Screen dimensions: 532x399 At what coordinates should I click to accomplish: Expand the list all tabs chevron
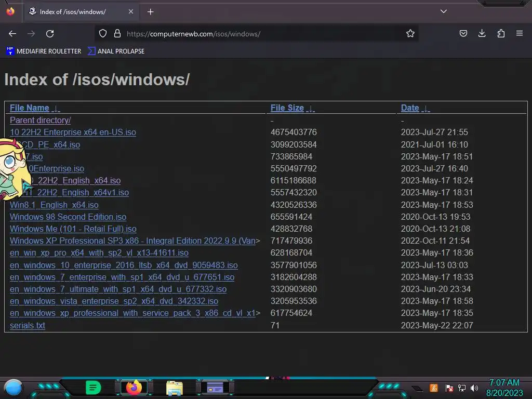coord(444,11)
